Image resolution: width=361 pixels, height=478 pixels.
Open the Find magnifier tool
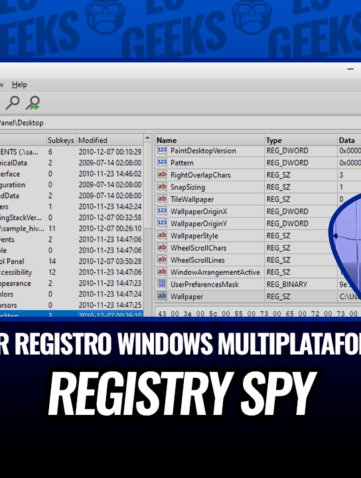(x=12, y=103)
